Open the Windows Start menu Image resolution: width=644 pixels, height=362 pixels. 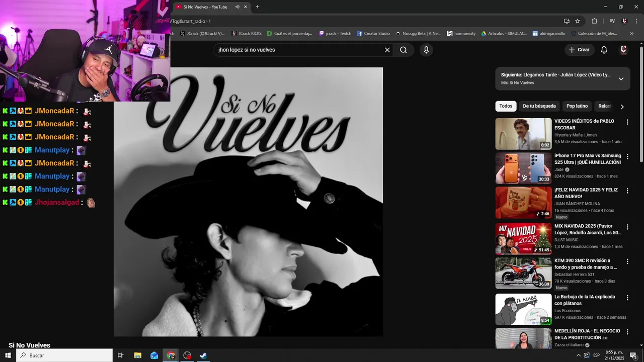pos(8,355)
